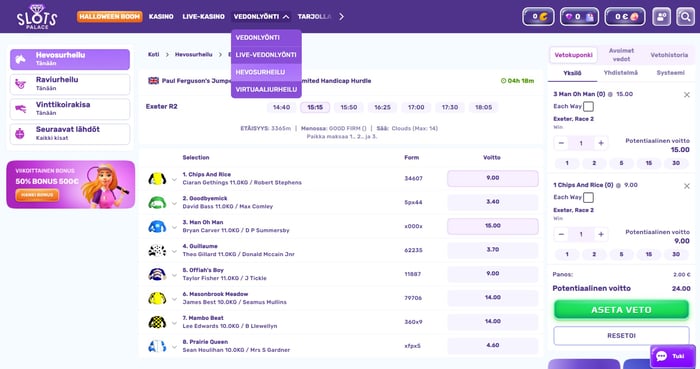
Task: Choose Virtuaaliurheilu from the dropdown menu
Action: (x=266, y=89)
